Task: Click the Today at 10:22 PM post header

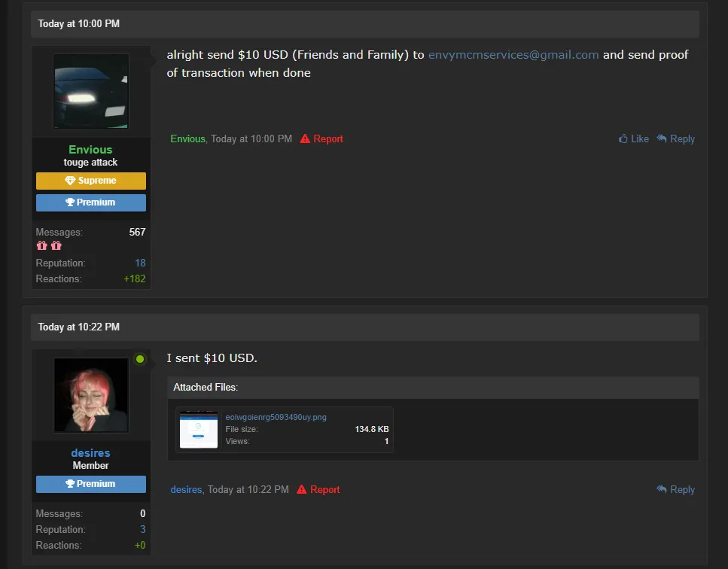Action: click(x=79, y=327)
